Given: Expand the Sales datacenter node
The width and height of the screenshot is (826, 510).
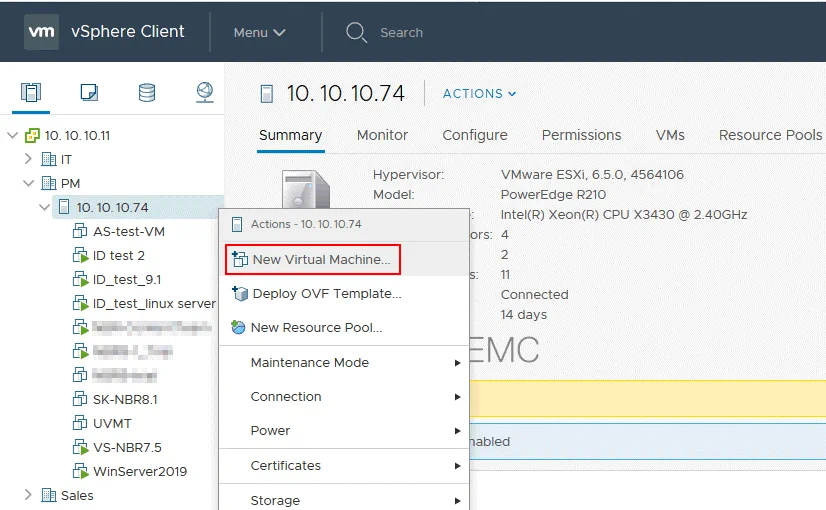Looking at the screenshot, I should pyautogui.click(x=29, y=496).
